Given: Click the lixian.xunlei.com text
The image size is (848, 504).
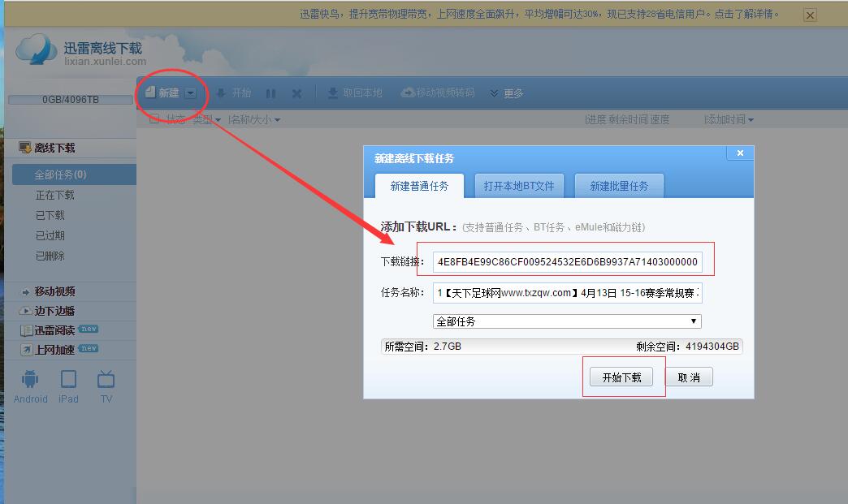Looking at the screenshot, I should click(105, 62).
